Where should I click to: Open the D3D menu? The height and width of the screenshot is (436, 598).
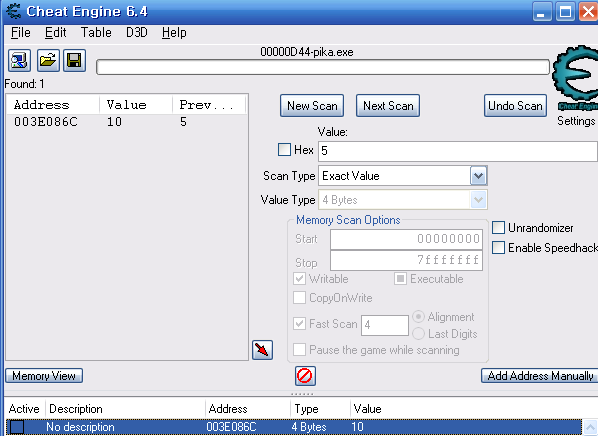(137, 33)
